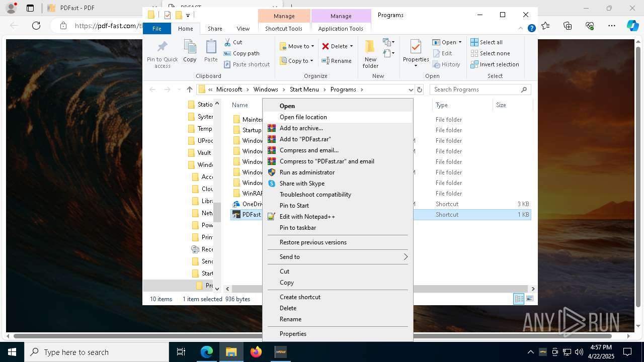This screenshot has width=644, height=362.
Task: Choose Share with Skype
Action: 337,183
